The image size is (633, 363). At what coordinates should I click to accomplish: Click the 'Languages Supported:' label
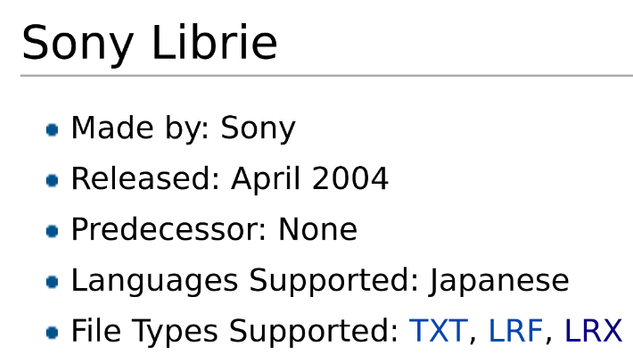245,280
